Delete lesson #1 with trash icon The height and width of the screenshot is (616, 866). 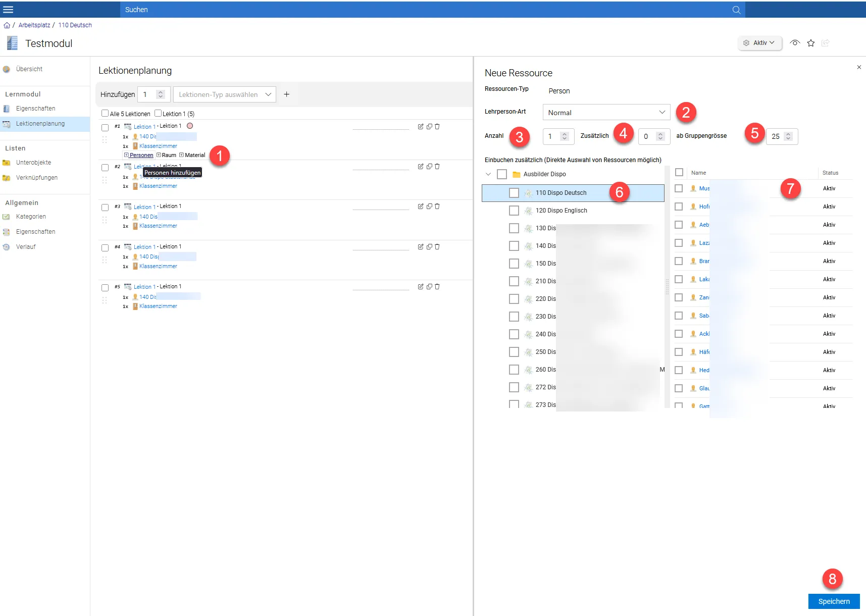click(437, 127)
